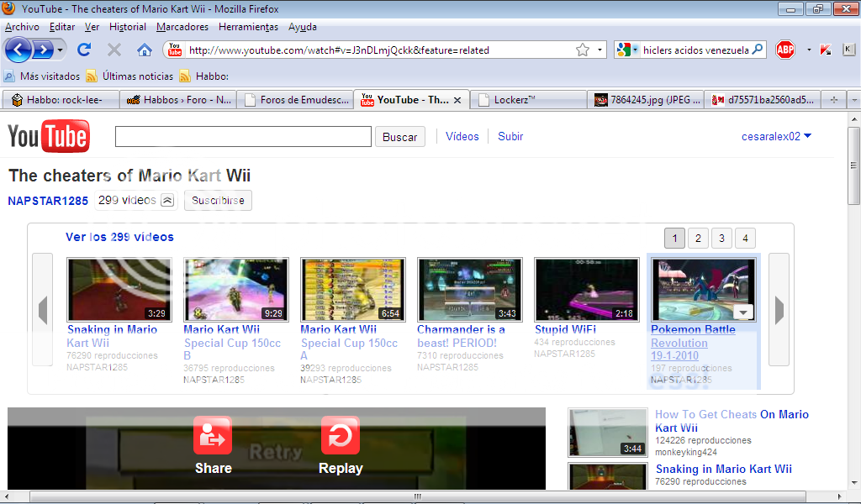The height and width of the screenshot is (504, 861).
Task: Go to page 2 of channel videos
Action: point(698,238)
